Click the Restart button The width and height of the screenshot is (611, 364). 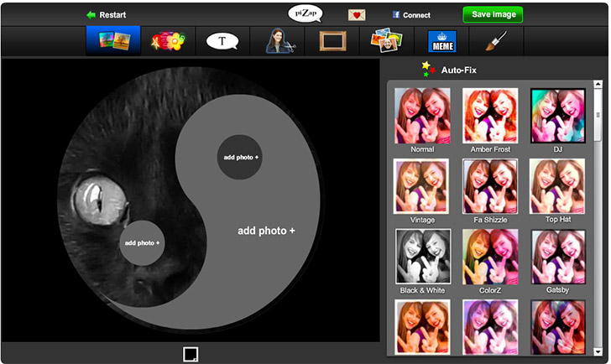(x=106, y=15)
